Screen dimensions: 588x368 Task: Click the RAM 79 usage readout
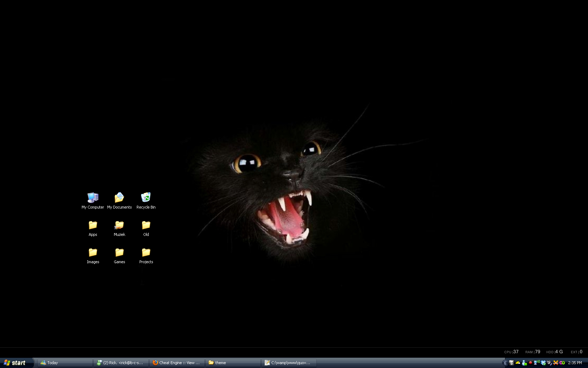click(533, 352)
